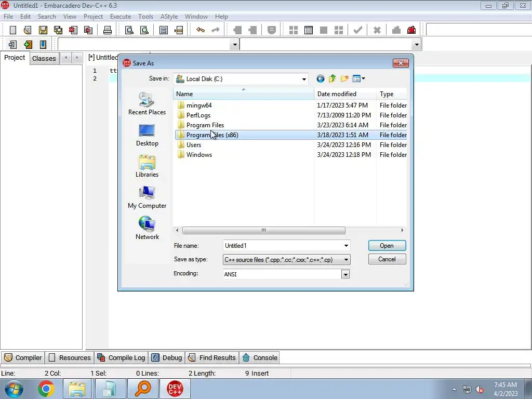
Task: Open the Tools menu
Action: pos(145,17)
